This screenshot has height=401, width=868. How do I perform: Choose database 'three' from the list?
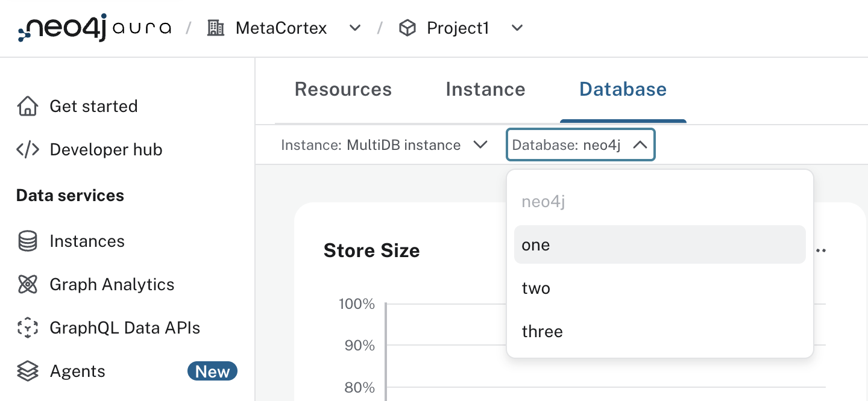click(x=660, y=331)
